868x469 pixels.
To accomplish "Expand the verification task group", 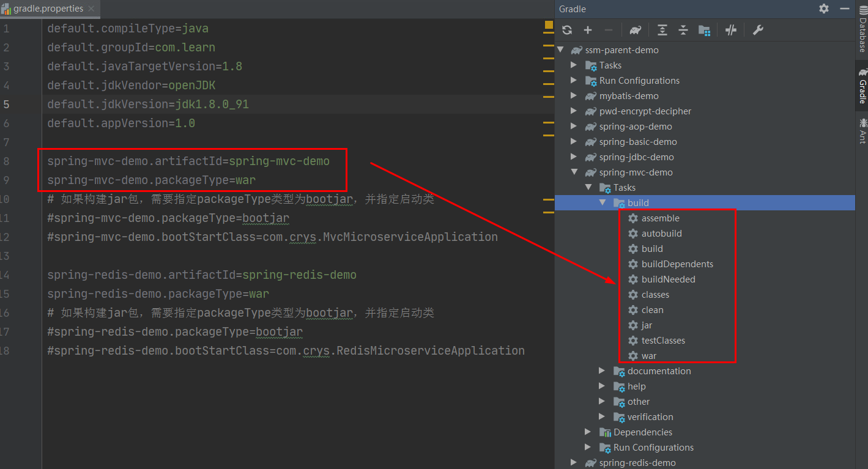I will pyautogui.click(x=602, y=417).
